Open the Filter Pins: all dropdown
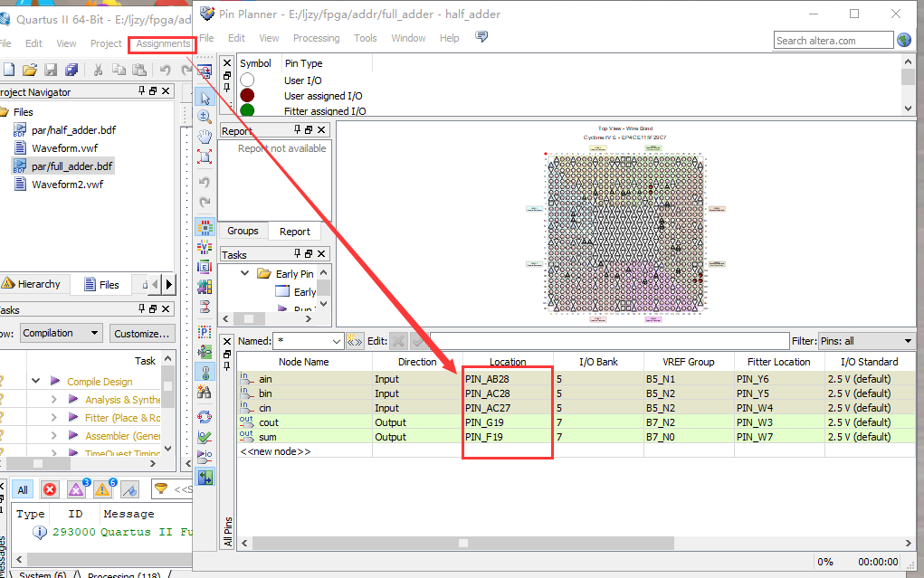Image resolution: width=924 pixels, height=578 pixels. (866, 341)
